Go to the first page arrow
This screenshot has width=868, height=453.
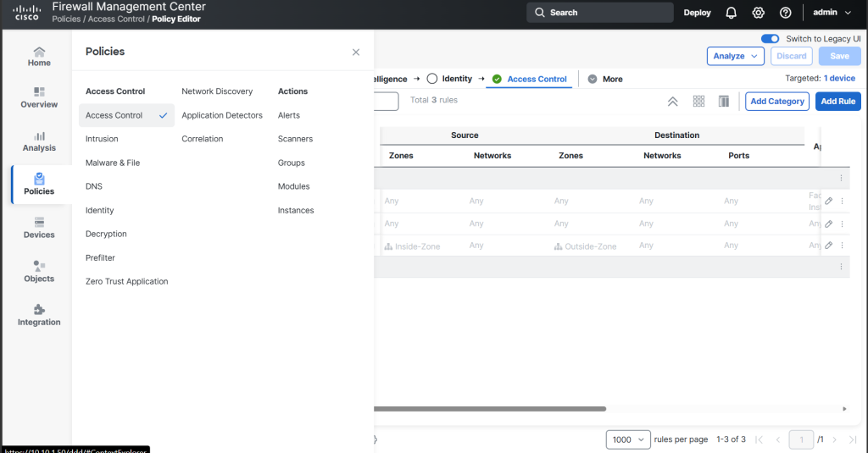tap(759, 439)
